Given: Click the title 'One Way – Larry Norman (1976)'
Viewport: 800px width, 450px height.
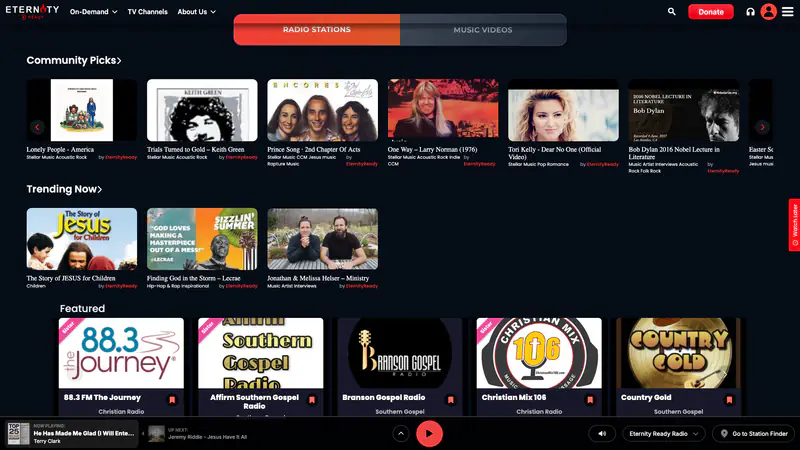Looking at the screenshot, I should pos(432,149).
